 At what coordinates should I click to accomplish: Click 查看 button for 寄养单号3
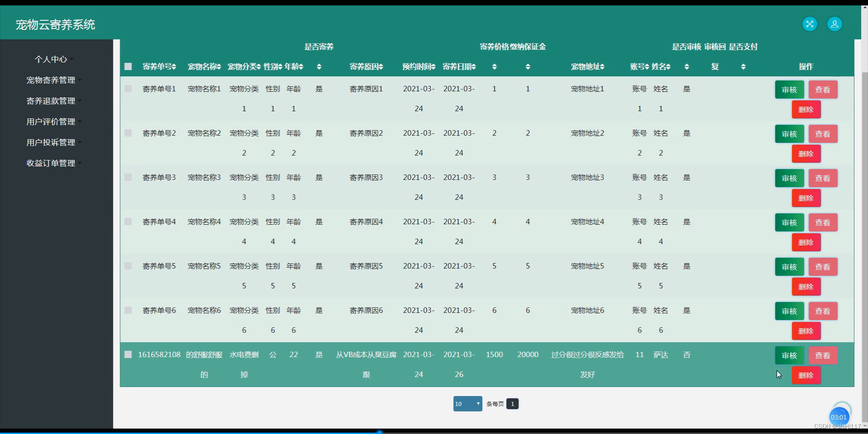[823, 178]
